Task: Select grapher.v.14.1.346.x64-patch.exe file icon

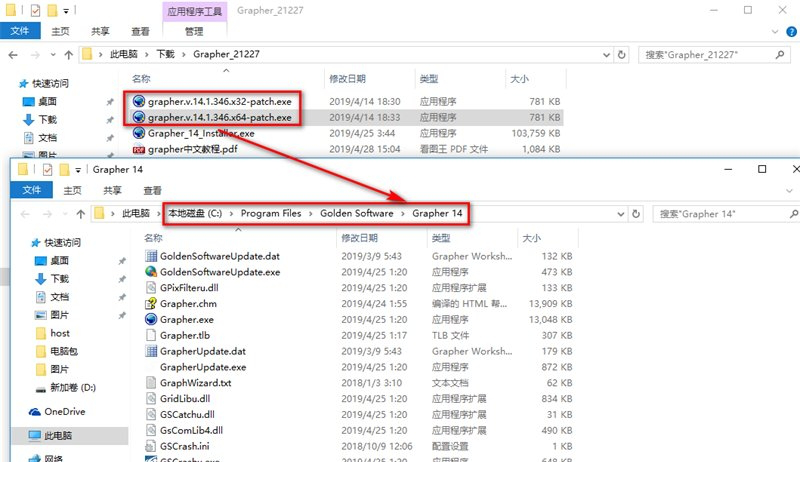Action: click(138, 117)
